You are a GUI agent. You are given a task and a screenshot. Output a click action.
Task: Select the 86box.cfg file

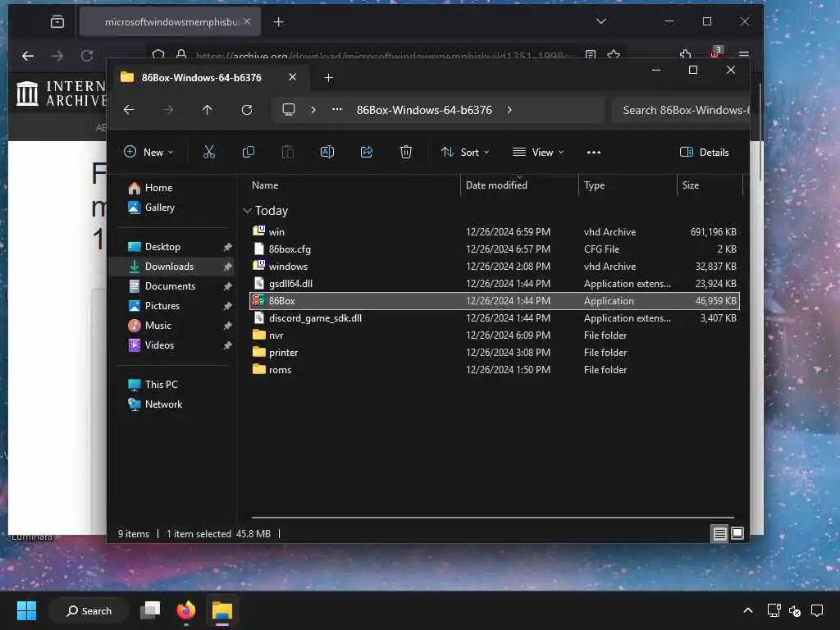coord(494,249)
